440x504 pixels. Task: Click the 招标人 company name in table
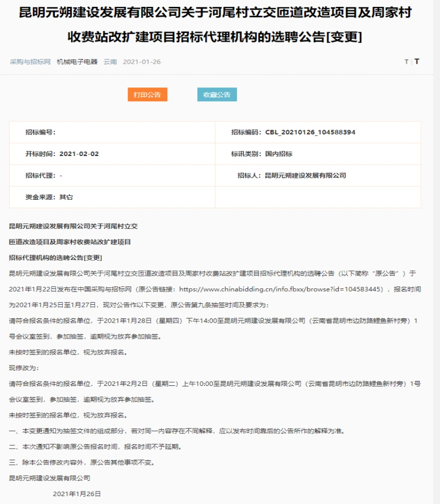(305, 176)
